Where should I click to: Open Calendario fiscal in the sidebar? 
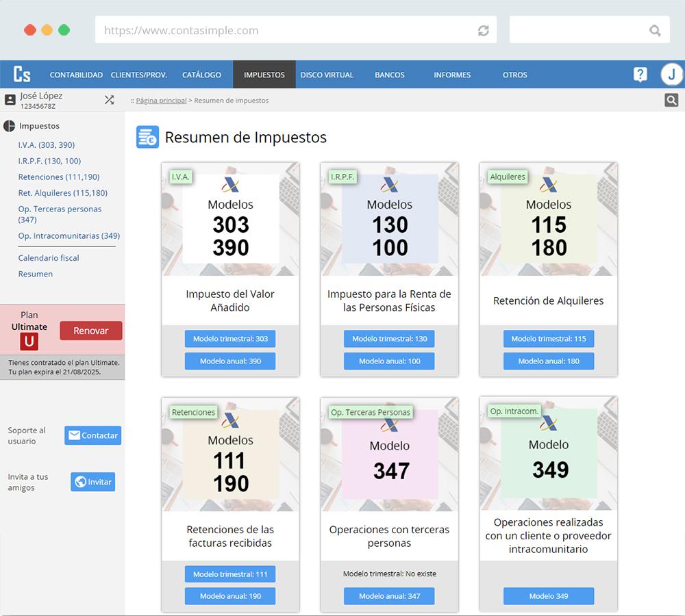click(49, 258)
